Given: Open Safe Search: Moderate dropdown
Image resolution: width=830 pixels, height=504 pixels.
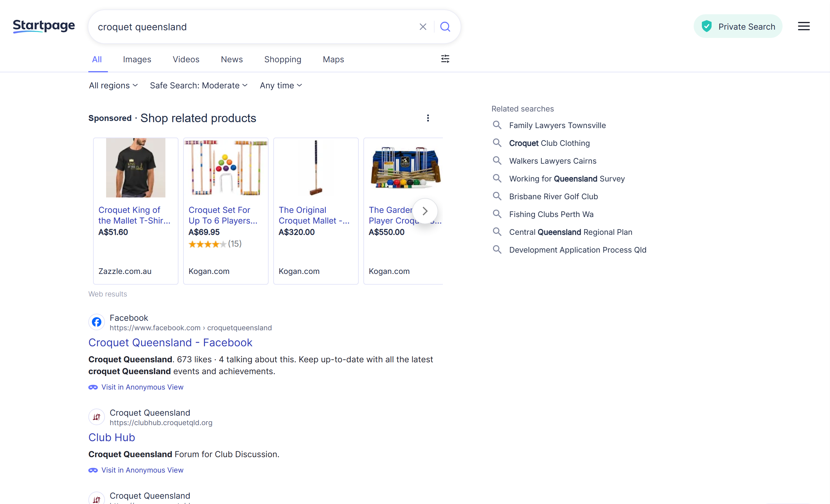Looking at the screenshot, I should pos(199,86).
